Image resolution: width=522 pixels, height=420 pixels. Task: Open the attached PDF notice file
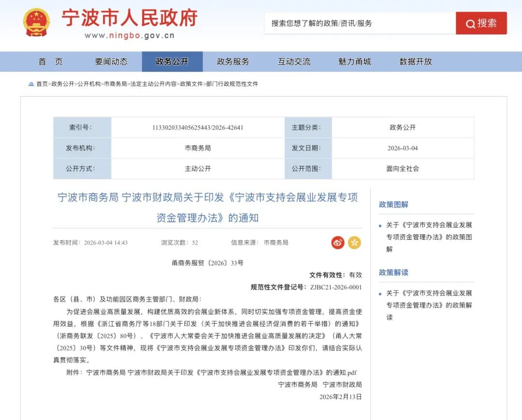click(223, 373)
